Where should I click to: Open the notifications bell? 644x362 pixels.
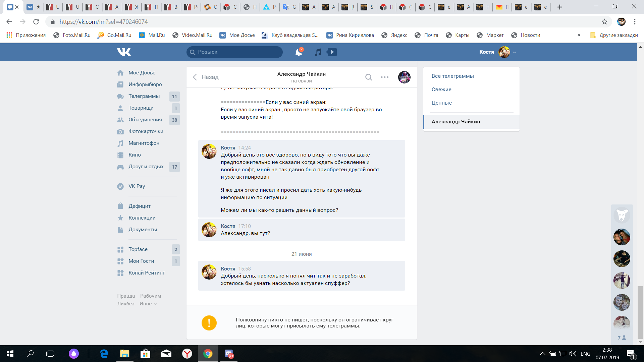pyautogui.click(x=298, y=52)
